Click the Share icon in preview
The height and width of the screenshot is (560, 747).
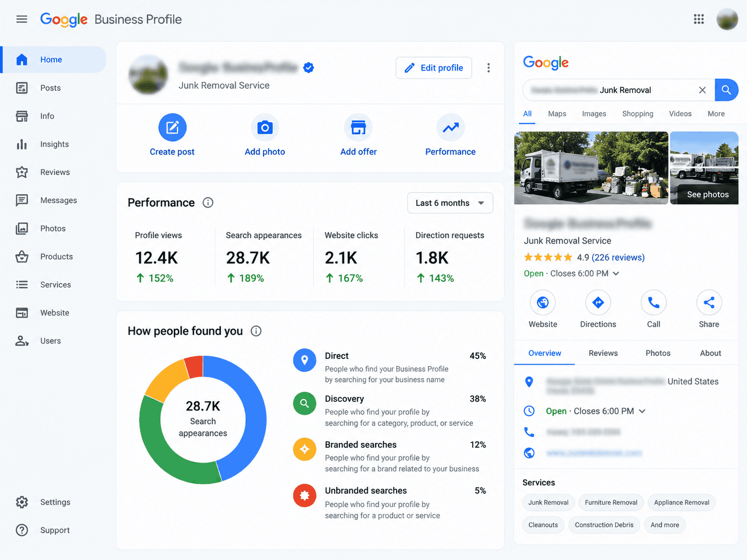point(709,303)
